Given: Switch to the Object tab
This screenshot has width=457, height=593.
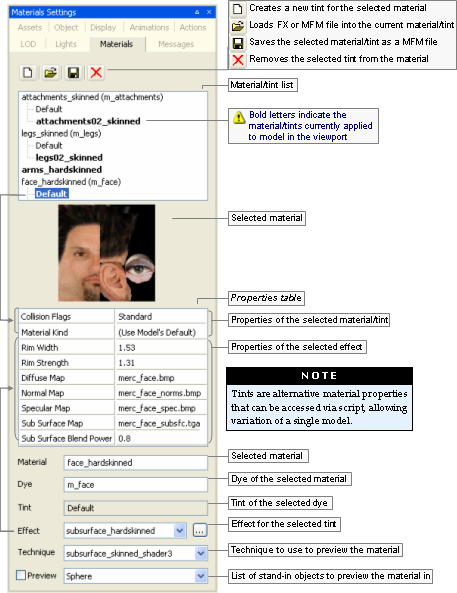Looking at the screenshot, I should coord(66,28).
